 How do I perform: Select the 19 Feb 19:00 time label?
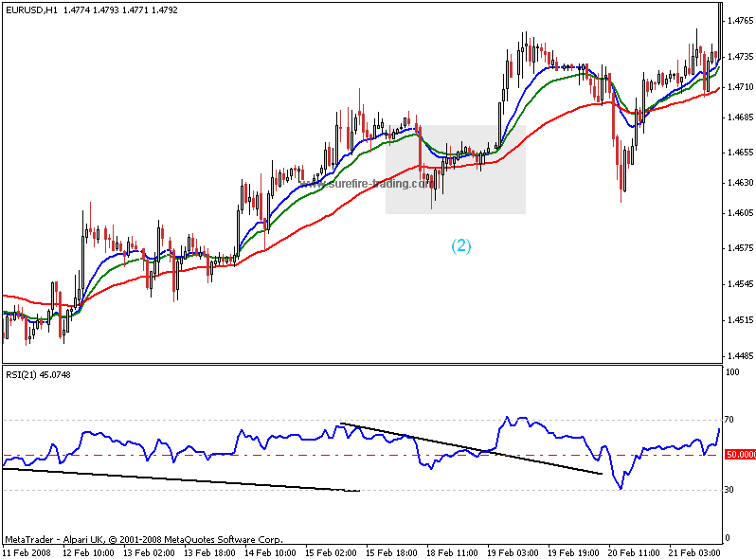(573, 552)
